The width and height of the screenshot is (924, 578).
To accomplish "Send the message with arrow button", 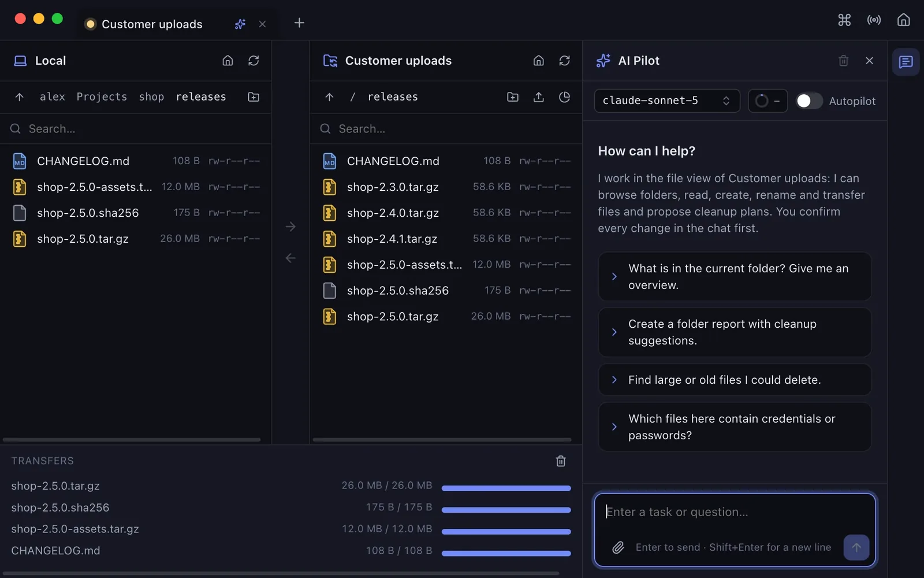I will pyautogui.click(x=856, y=547).
